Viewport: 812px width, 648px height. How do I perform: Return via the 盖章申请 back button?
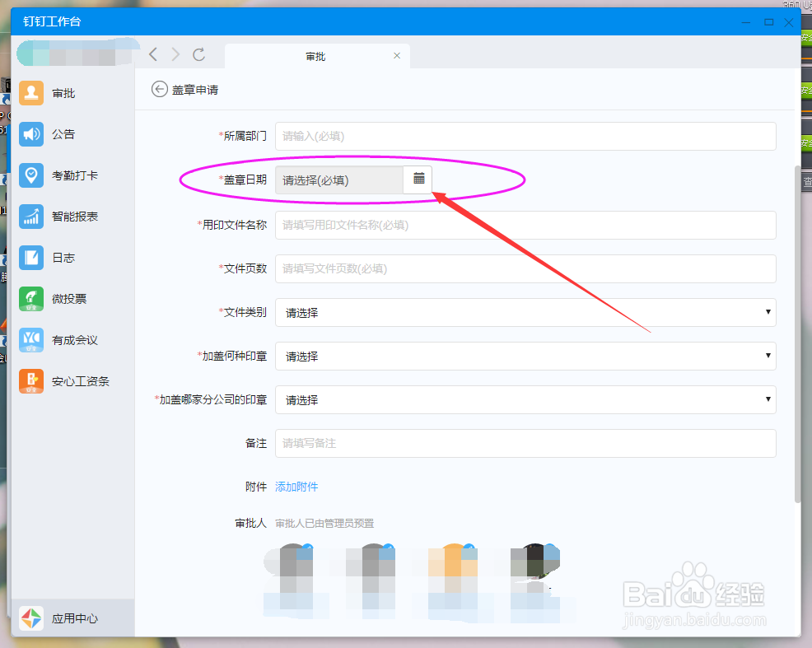(159, 89)
